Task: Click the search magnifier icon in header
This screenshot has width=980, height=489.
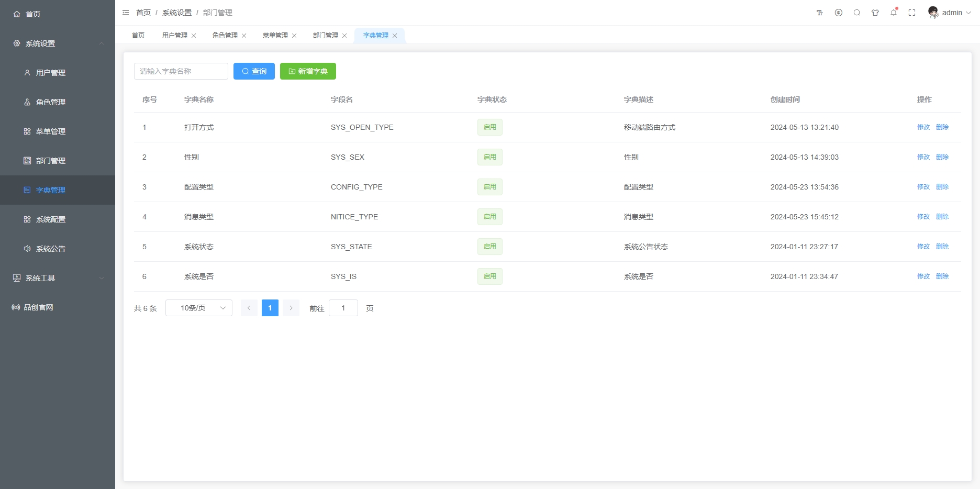Action: point(857,13)
